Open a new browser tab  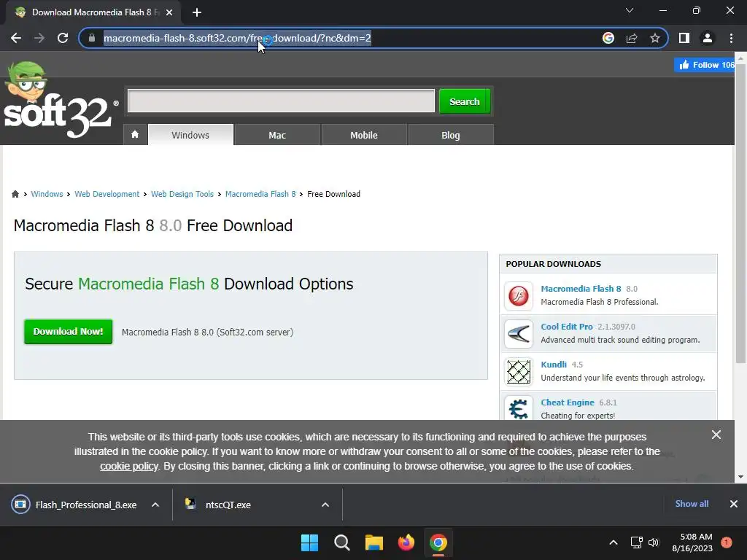tap(197, 12)
